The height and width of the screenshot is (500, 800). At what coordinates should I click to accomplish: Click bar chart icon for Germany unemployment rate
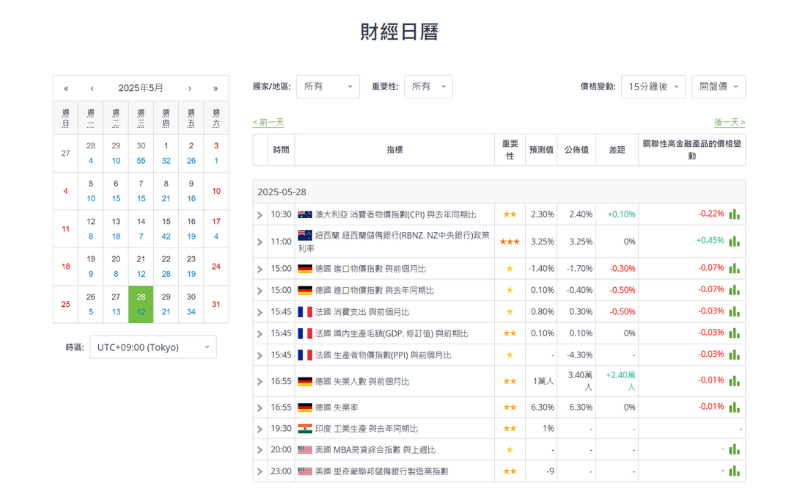(x=735, y=408)
